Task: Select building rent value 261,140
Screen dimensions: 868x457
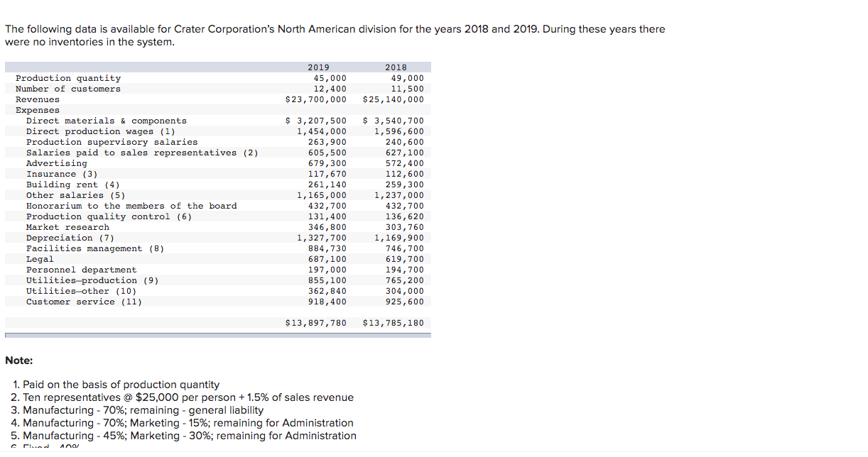Action: click(x=327, y=185)
